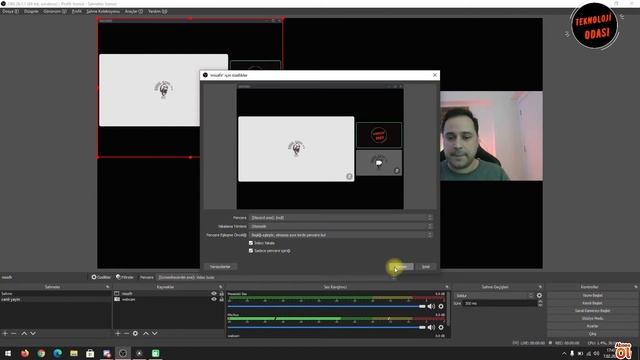This screenshot has width=640, height=360.
Task: Switch to OBS Studio taskbar icon
Action: tap(123, 353)
